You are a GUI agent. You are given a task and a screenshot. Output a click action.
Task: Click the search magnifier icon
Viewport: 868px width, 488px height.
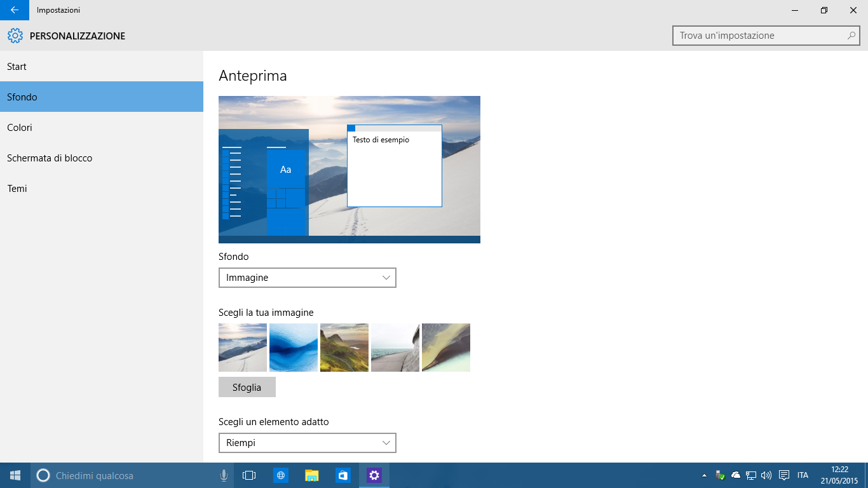[x=851, y=36]
